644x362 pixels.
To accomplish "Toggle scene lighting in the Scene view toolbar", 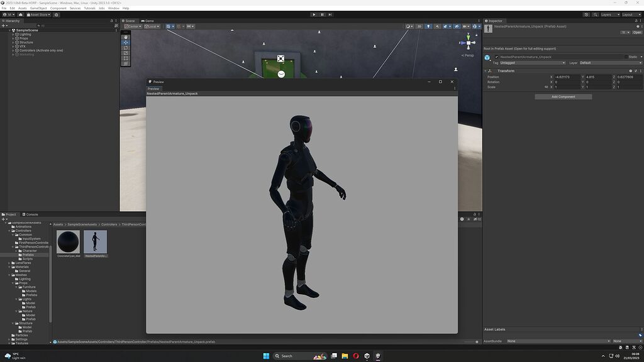I will tap(428, 26).
